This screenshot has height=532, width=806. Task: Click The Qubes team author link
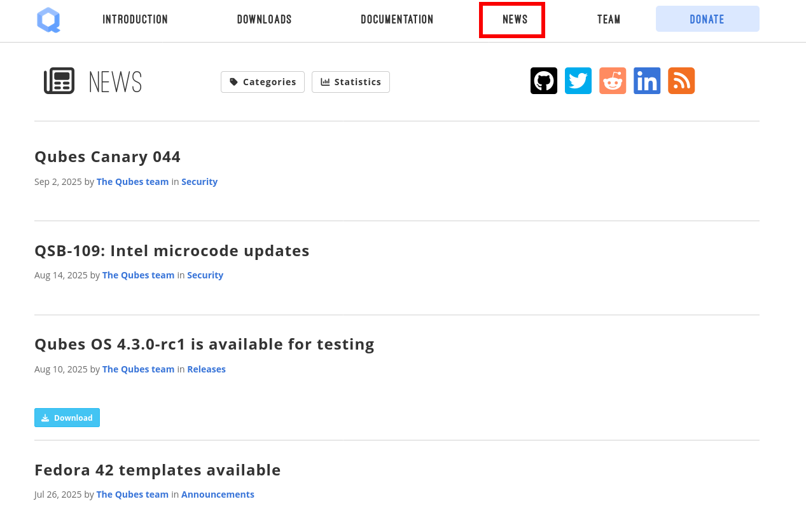132,181
